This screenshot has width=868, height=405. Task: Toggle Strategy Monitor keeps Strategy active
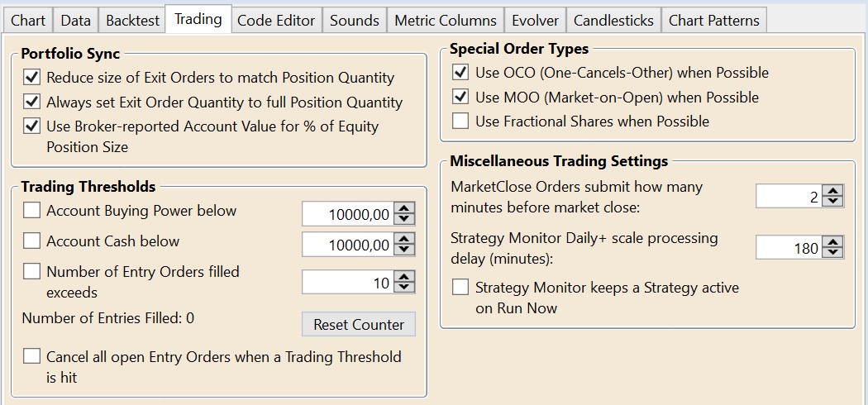click(x=460, y=288)
